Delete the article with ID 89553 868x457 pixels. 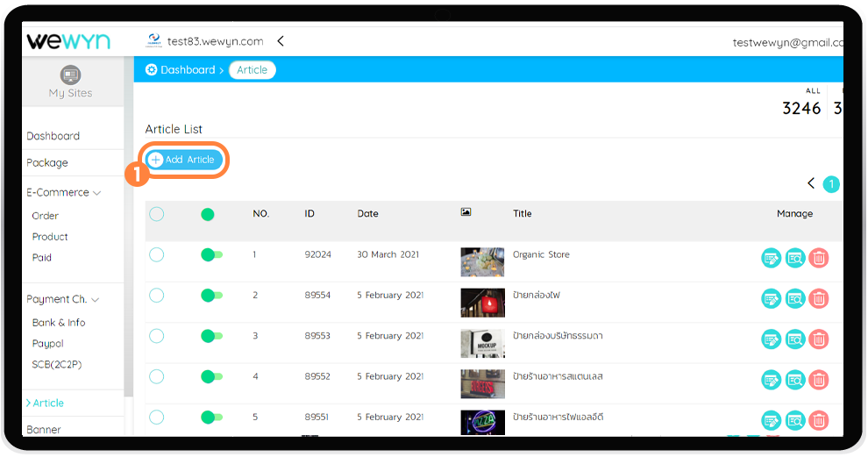click(819, 339)
